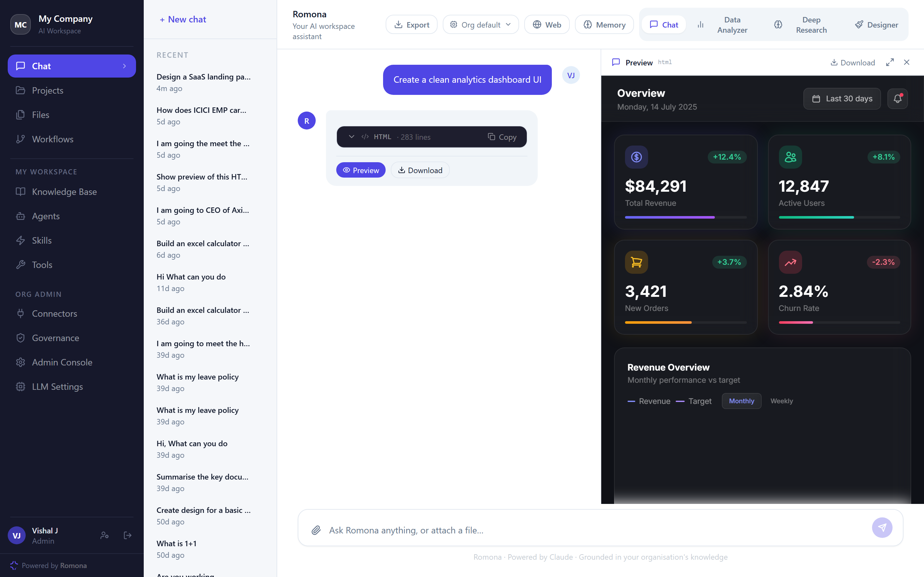Screen dimensions: 924x577
Task: Toggle the Memory option in header
Action: pos(604,25)
